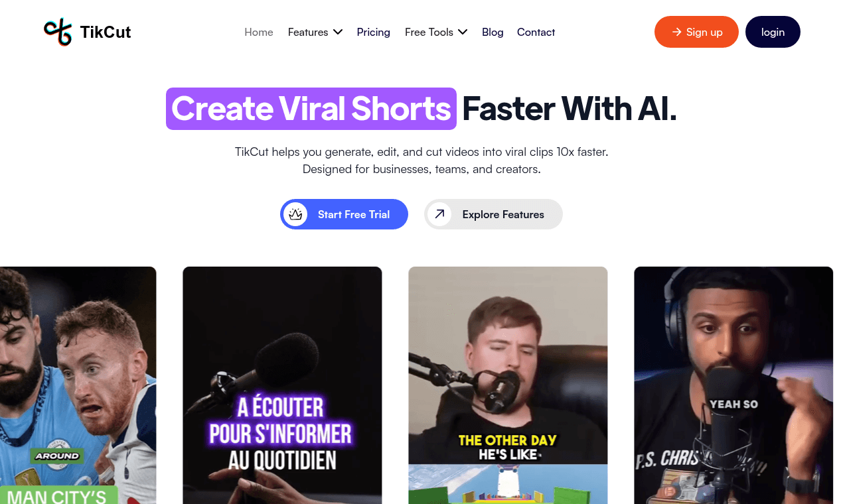The image size is (843, 504).
Task: Open the 'The other day he's like' clip
Action: click(x=508, y=385)
